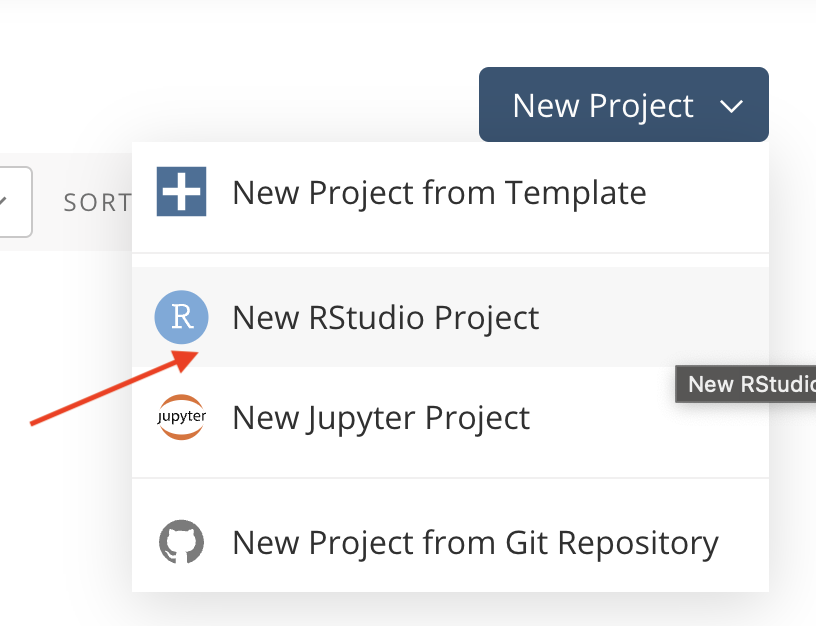816x626 pixels.
Task: Click the divider below New Project from Template
Action: 450,253
